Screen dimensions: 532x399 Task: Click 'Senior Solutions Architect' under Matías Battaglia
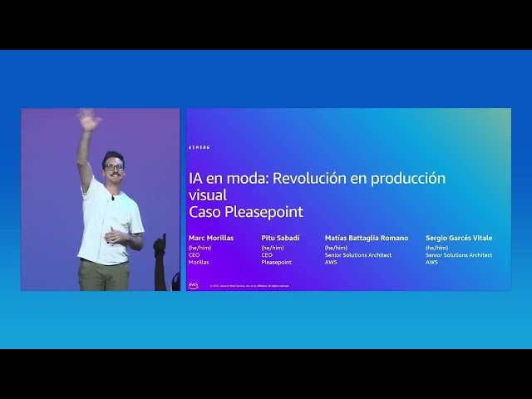pyautogui.click(x=357, y=255)
